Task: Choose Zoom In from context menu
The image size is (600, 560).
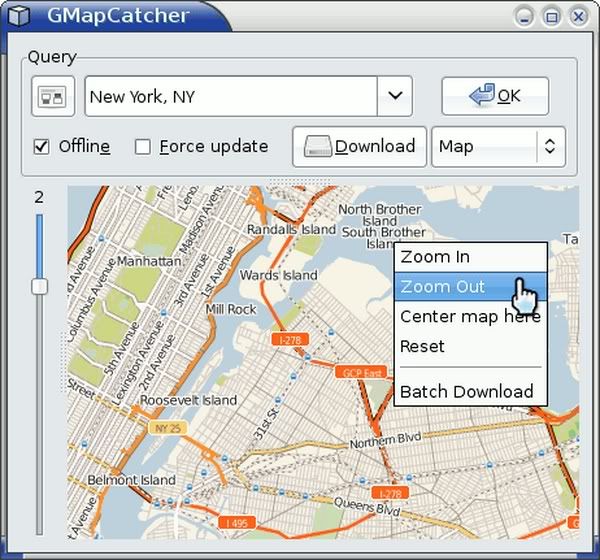Action: coord(471,257)
